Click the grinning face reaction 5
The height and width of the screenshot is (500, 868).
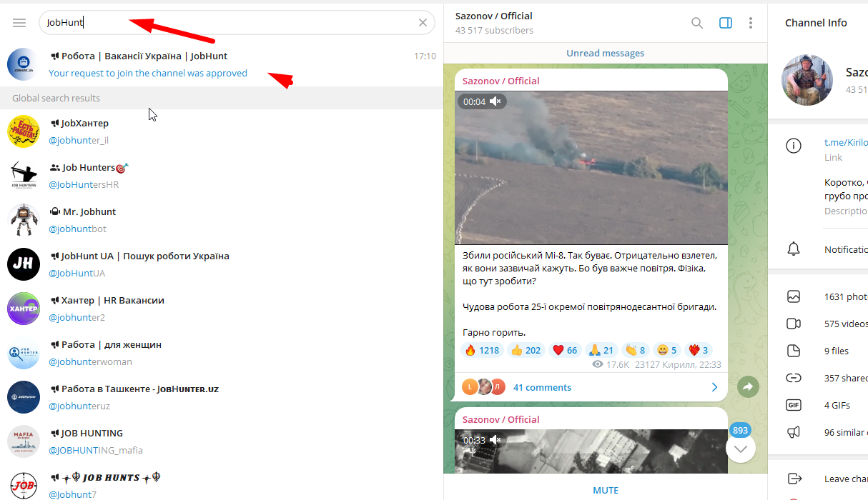coord(666,350)
